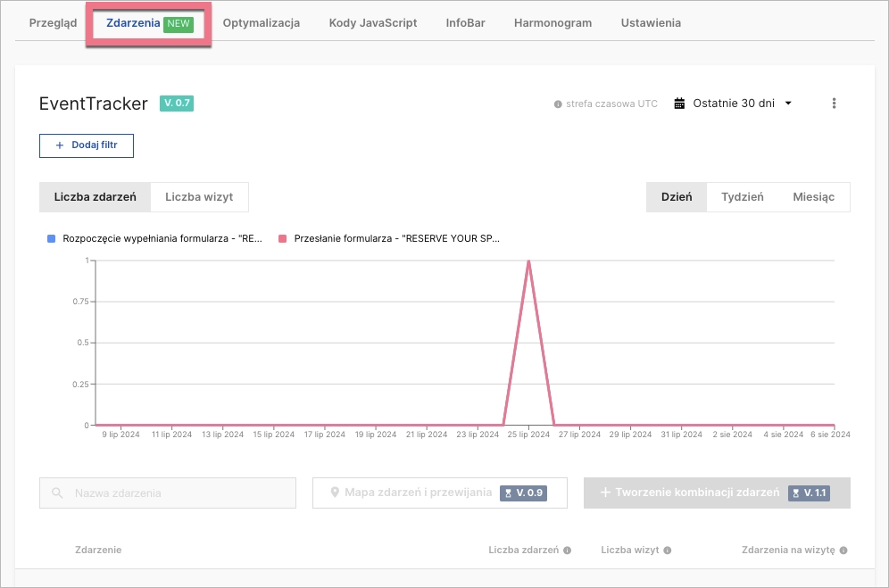Toggle the pink Przesłanie formularza legend swatch
This screenshot has height=588, width=889.
pos(282,239)
